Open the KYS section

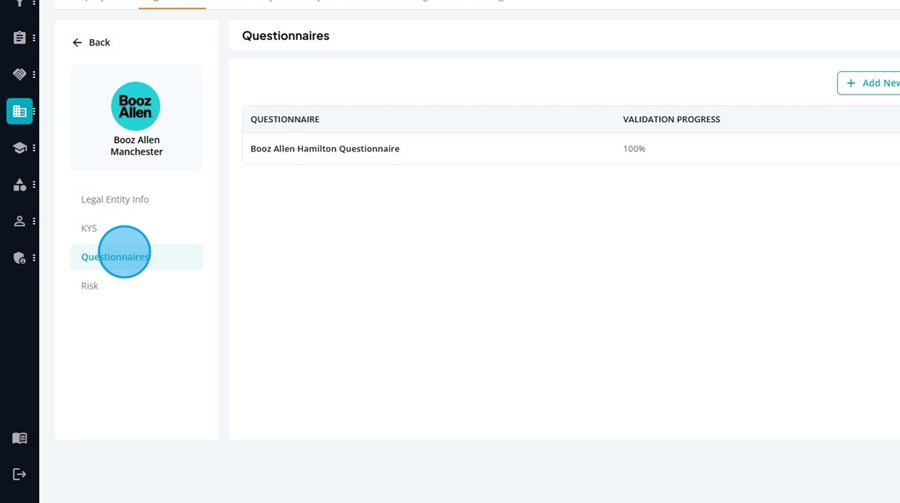tap(89, 228)
